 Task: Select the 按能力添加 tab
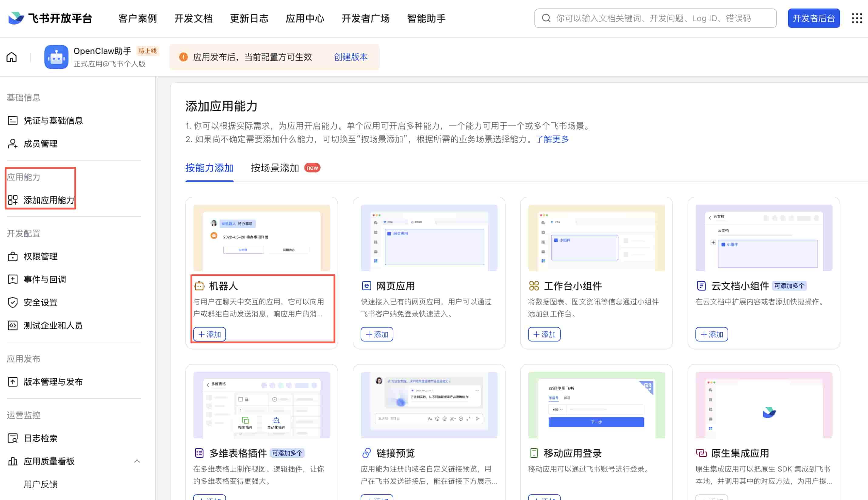[209, 168]
